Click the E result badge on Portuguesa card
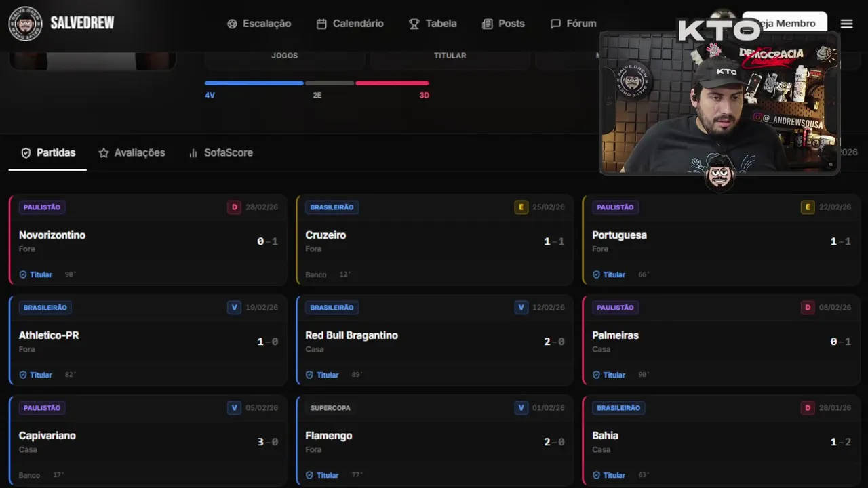 pyautogui.click(x=808, y=207)
